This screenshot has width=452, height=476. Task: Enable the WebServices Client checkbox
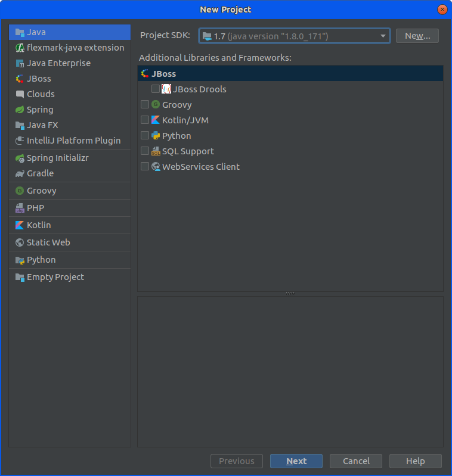click(145, 166)
